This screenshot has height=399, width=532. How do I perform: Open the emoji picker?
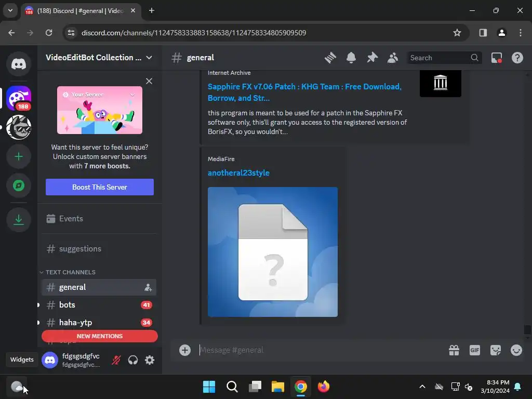516,350
